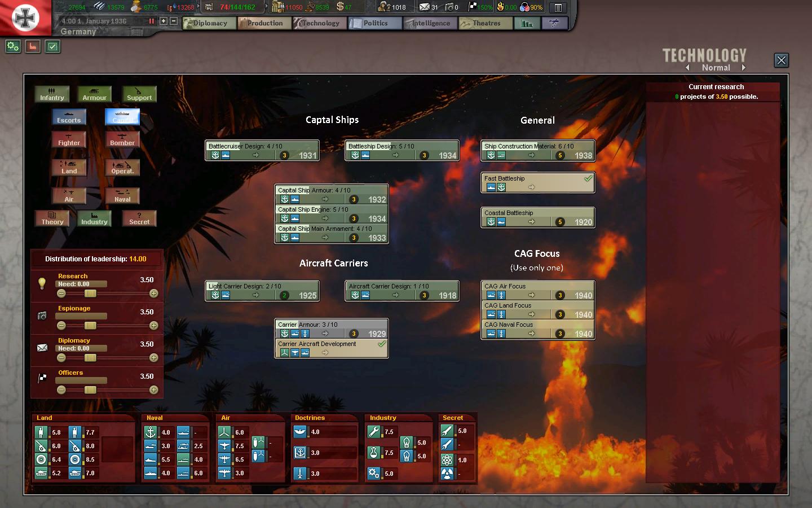Click the Doctrines framed anchor icon valued 3.0
Image resolution: width=812 pixels, height=508 pixels.
[x=300, y=453]
